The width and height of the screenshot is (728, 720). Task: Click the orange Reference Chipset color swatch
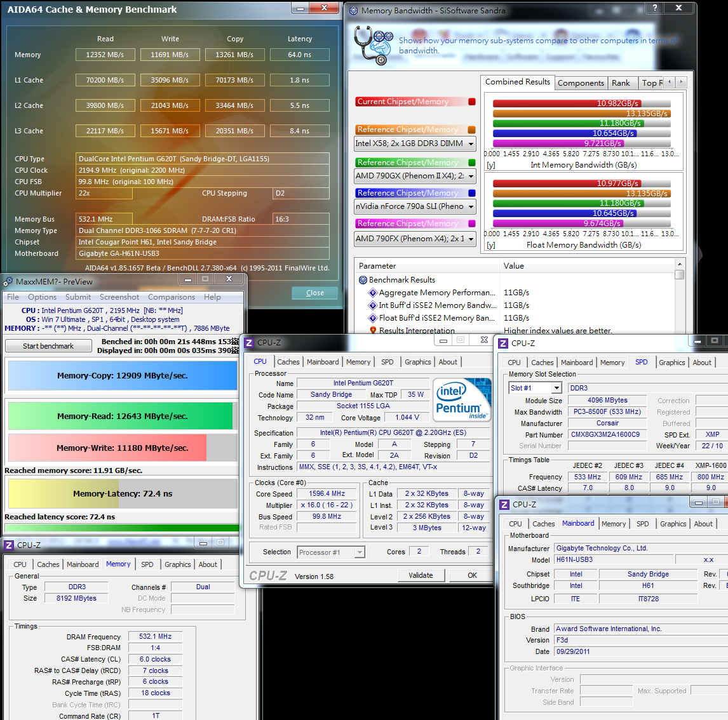472,130
